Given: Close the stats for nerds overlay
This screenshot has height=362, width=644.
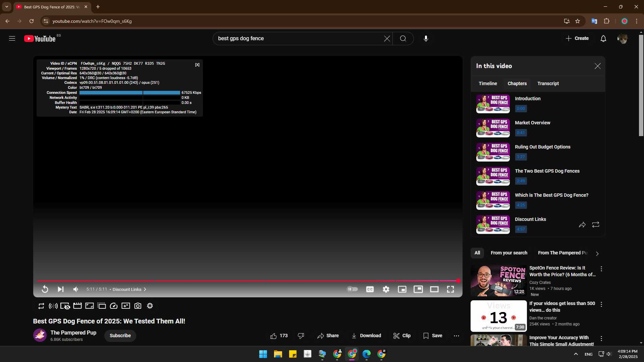Looking at the screenshot, I should pyautogui.click(x=197, y=65).
